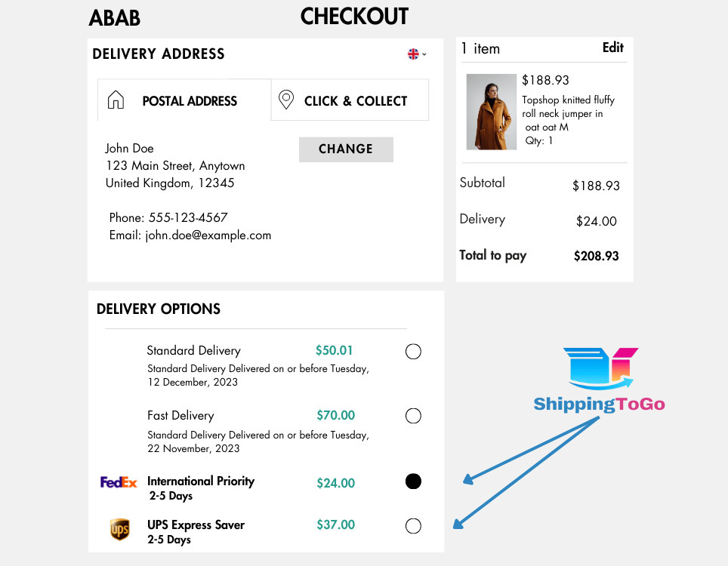Image resolution: width=728 pixels, height=566 pixels.
Task: Select Standard Delivery radio button
Action: (x=413, y=352)
